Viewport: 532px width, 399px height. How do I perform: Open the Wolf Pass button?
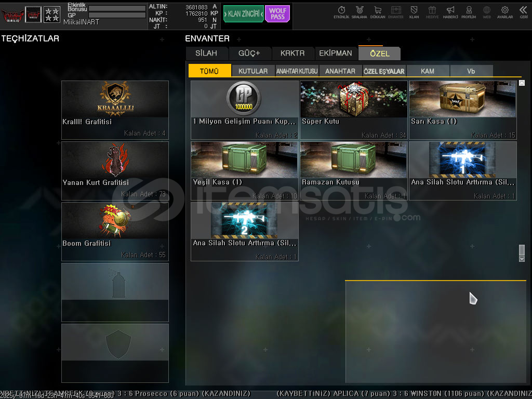[x=277, y=14]
